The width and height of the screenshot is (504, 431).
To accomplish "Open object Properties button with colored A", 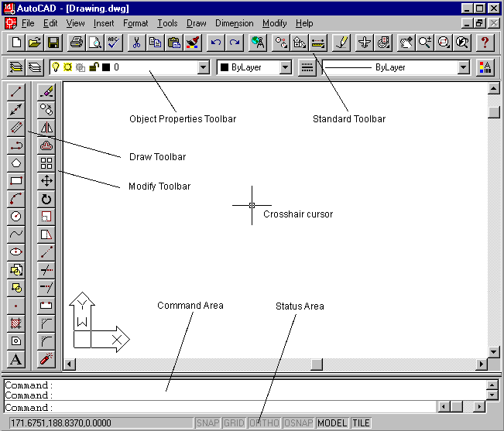I will click(485, 67).
